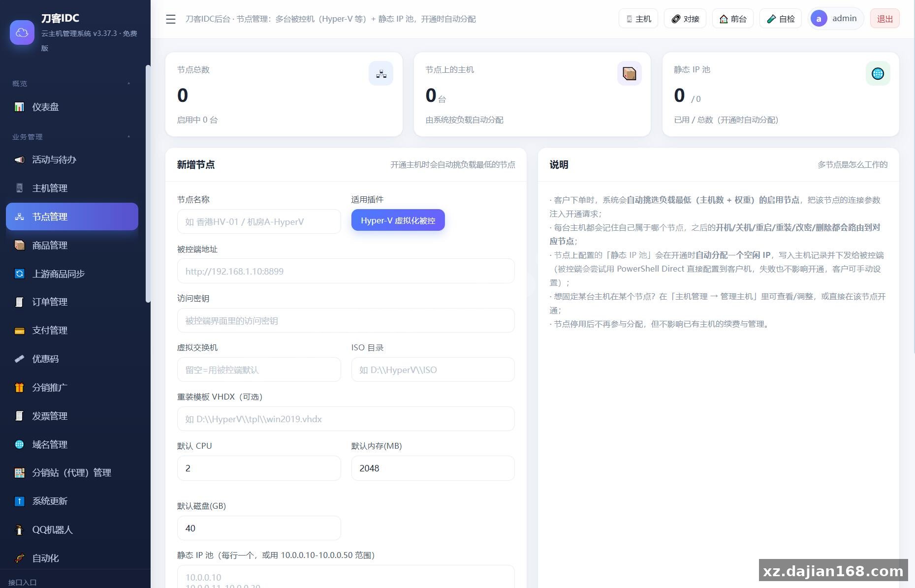Click the globe icon on 静态 IP 池 card
Viewport: 915px width, 588px height.
pos(878,73)
